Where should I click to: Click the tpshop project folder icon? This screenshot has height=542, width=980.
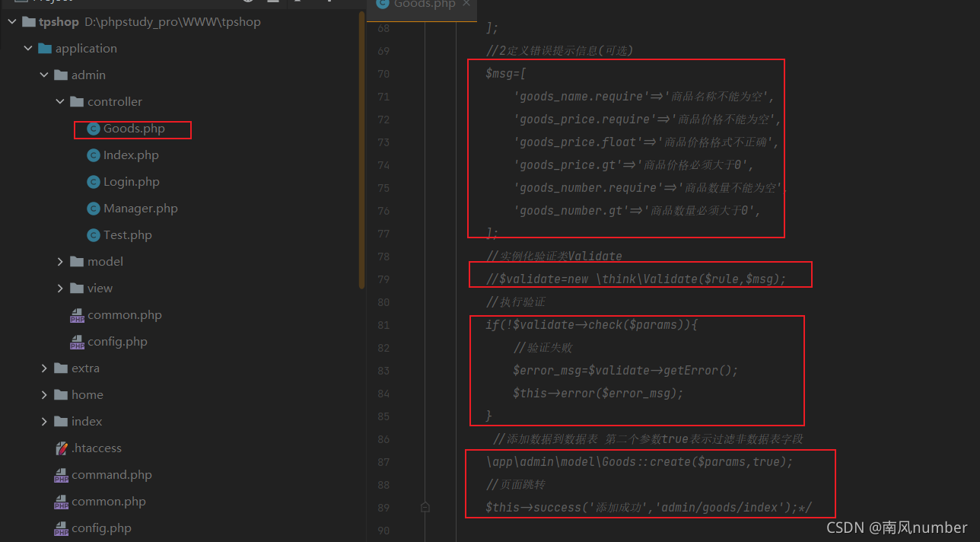28,22
